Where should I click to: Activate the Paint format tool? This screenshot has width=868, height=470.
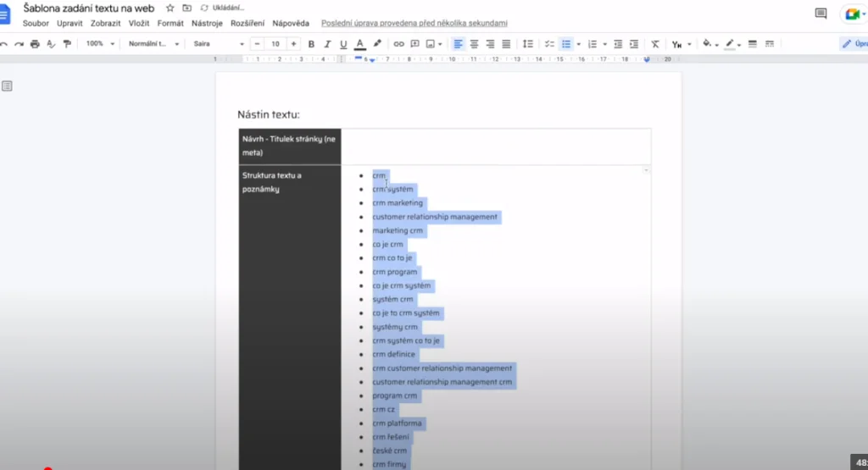67,44
